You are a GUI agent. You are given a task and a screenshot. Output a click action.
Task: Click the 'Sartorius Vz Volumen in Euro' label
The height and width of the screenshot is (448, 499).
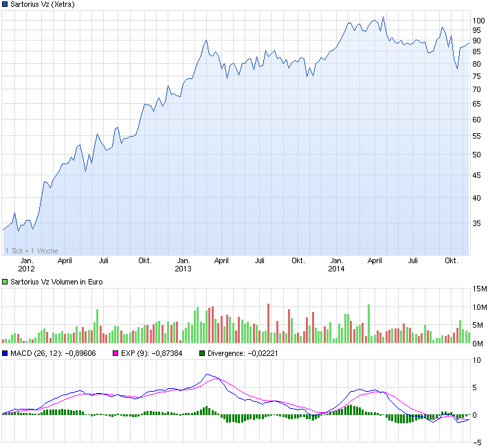56,282
